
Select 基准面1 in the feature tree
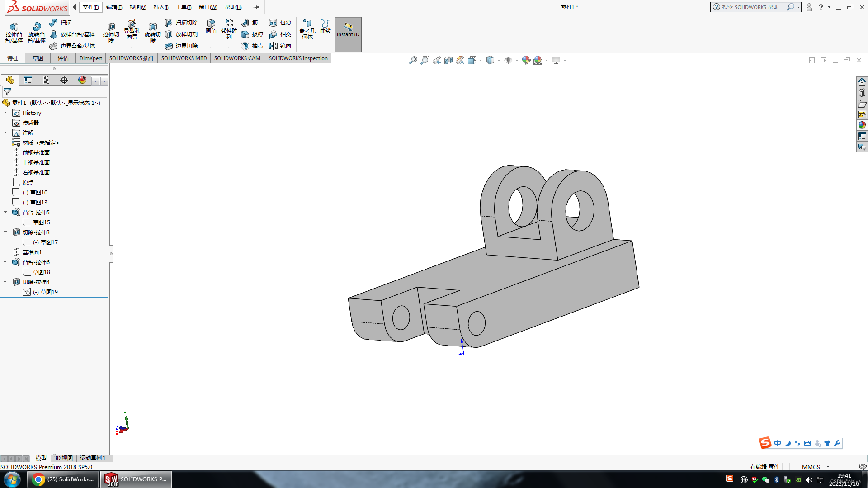[x=32, y=252]
